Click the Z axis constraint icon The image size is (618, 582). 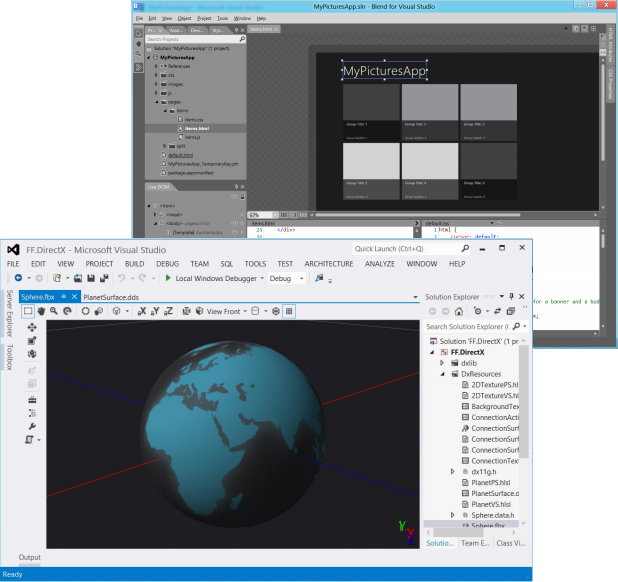[x=168, y=311]
